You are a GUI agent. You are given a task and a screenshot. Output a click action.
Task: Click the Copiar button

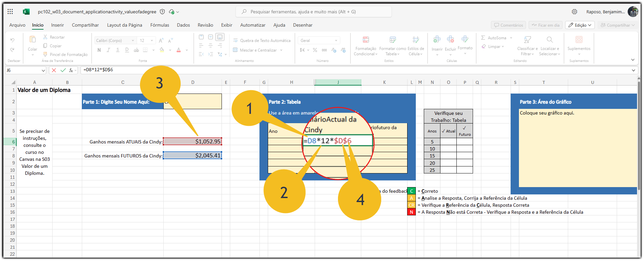coord(53,46)
